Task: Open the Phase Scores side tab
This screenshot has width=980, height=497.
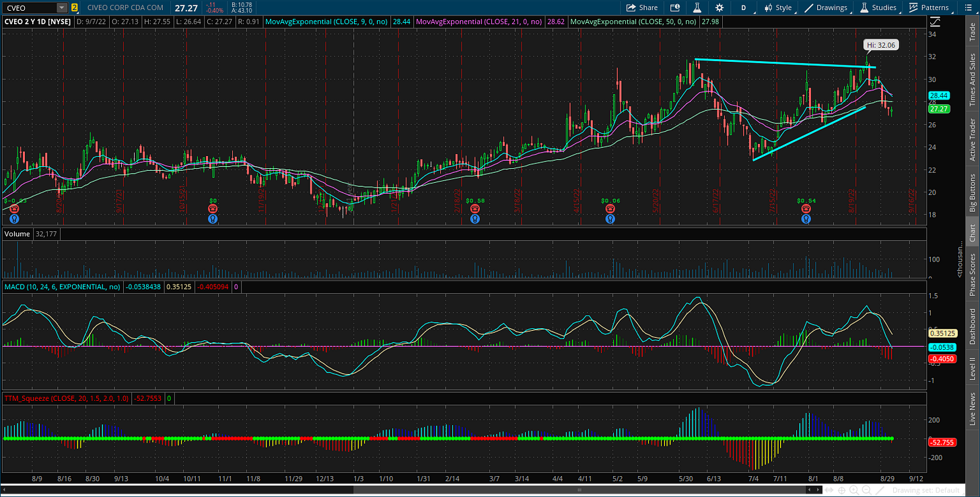Action: point(972,274)
